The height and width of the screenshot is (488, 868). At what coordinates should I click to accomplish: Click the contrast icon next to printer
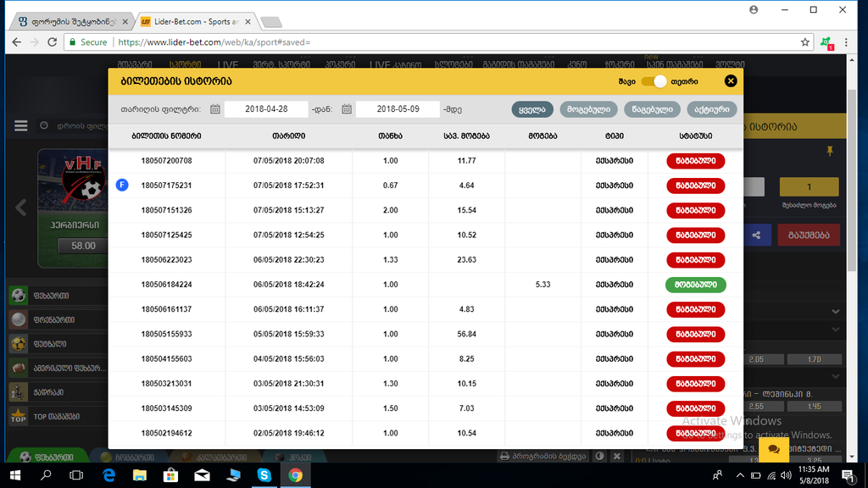click(599, 457)
